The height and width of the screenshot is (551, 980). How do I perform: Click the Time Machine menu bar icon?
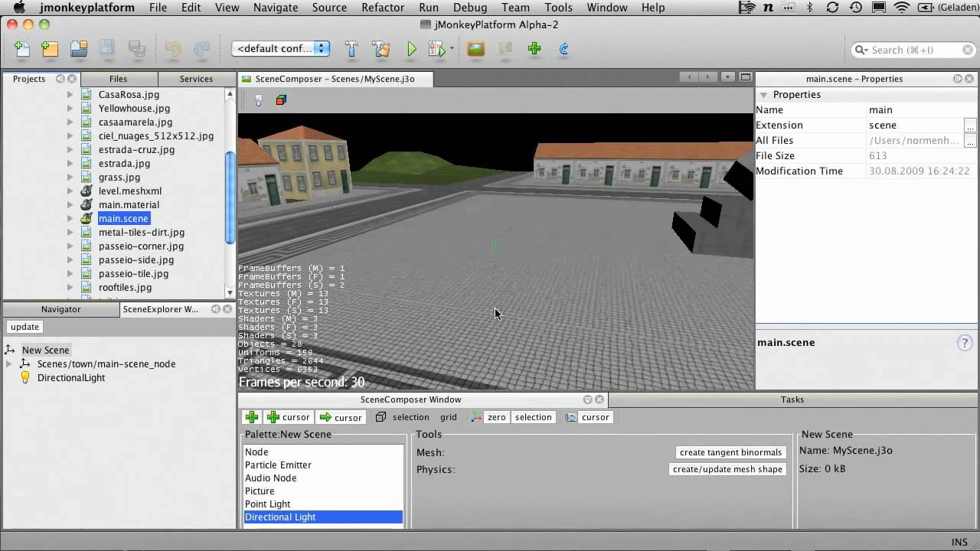856,8
